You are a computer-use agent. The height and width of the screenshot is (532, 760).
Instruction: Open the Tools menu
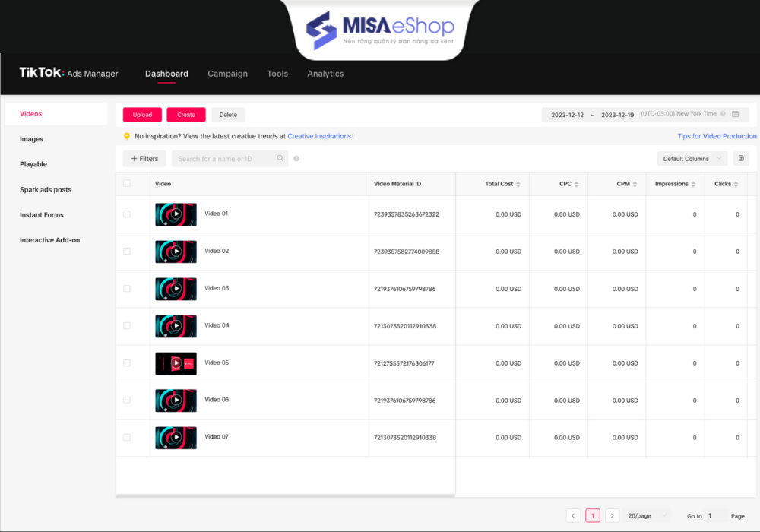coord(277,74)
